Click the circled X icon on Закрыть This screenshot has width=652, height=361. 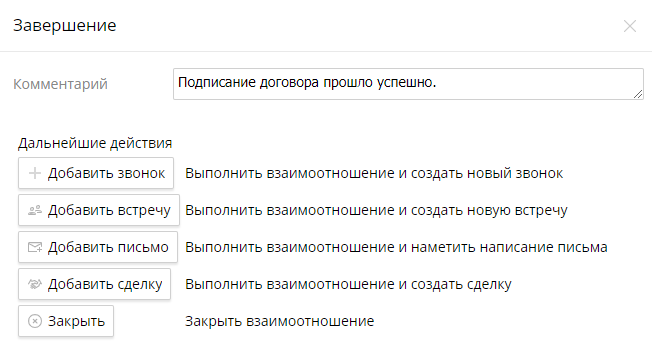click(35, 321)
